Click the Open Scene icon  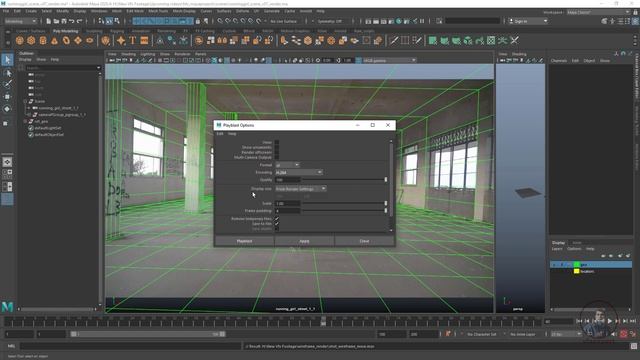56,21
